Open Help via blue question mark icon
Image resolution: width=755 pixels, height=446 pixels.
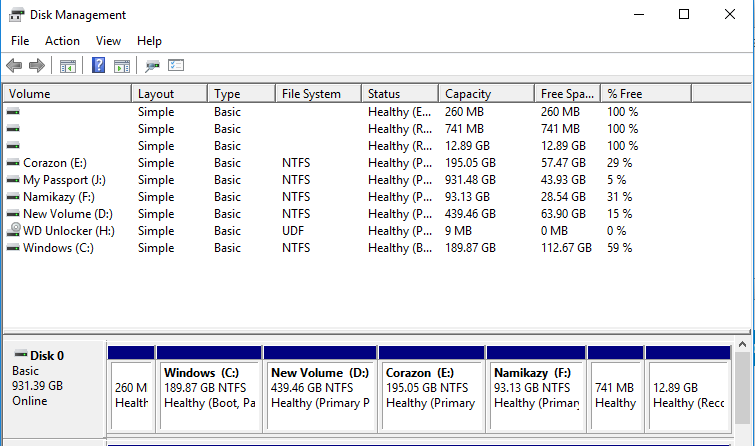click(99, 66)
